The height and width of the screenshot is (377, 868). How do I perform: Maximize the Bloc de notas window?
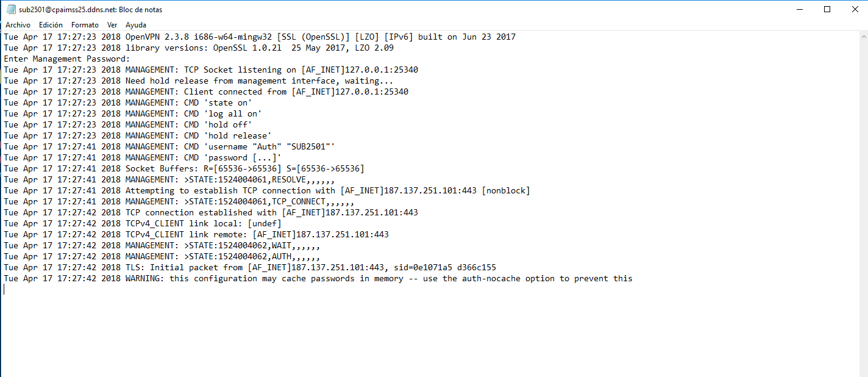point(827,9)
